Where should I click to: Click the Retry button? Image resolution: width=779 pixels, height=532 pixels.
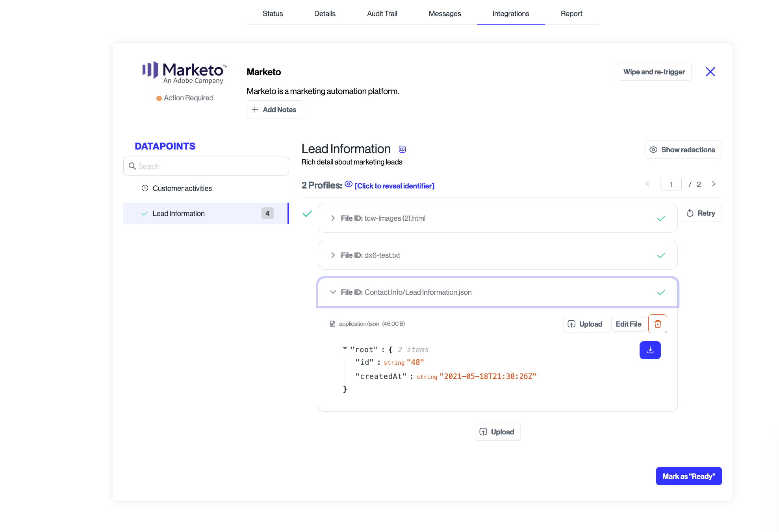coord(701,213)
